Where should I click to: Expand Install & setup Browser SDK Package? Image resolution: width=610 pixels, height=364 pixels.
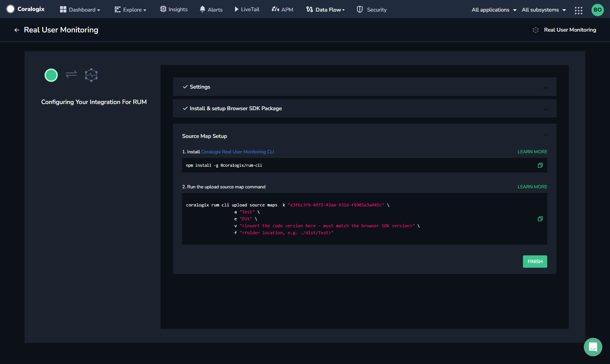[365, 108]
